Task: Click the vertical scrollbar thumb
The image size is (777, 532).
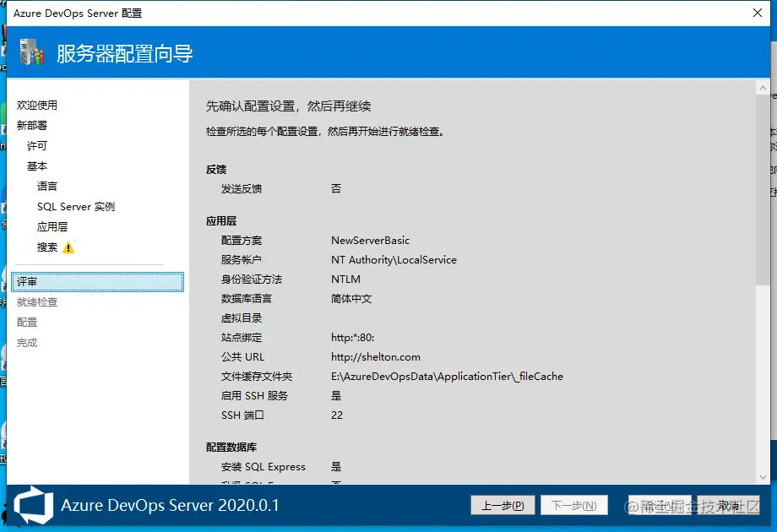Action: click(x=763, y=190)
